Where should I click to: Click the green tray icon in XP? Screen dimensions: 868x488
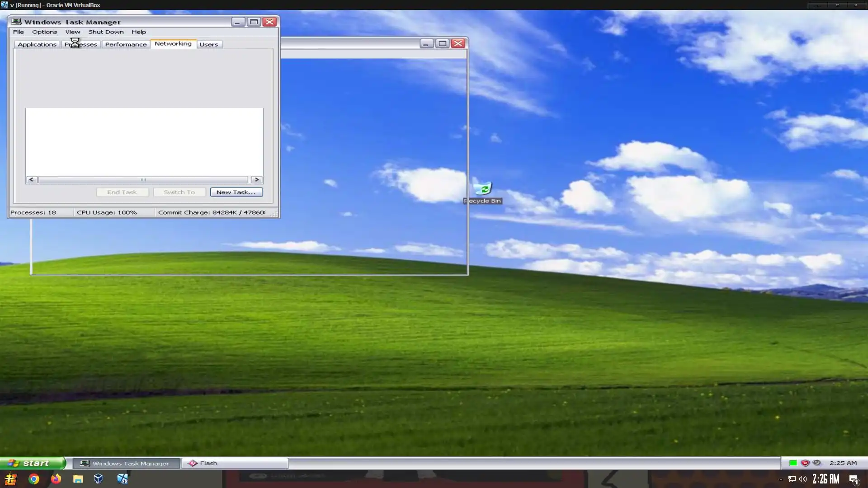pos(793,463)
